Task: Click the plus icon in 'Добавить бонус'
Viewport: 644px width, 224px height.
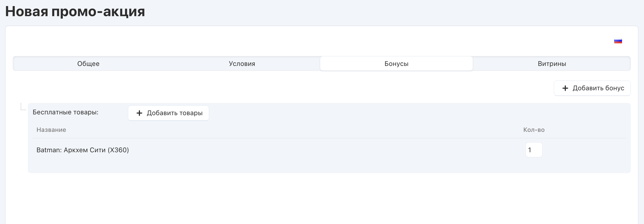Action: click(x=565, y=88)
